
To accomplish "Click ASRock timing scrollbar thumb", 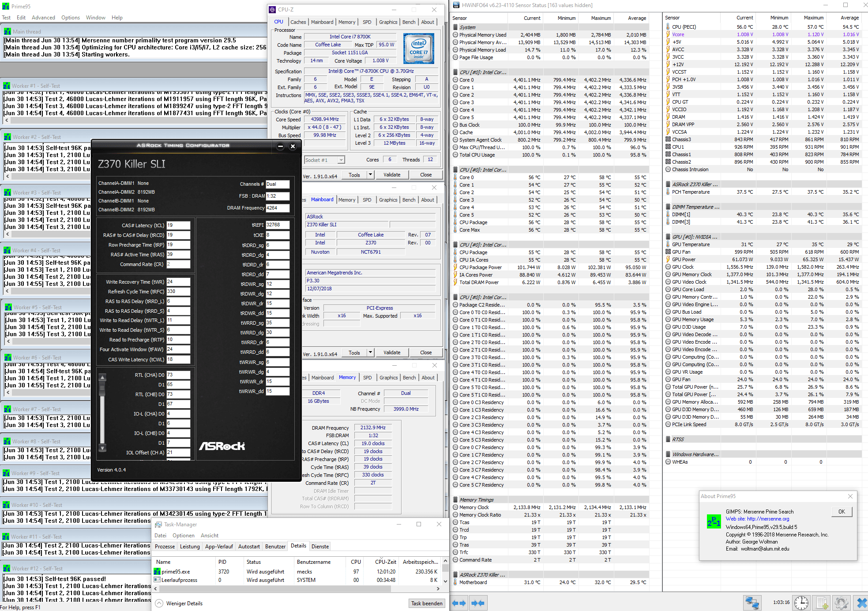I will [x=102, y=389].
